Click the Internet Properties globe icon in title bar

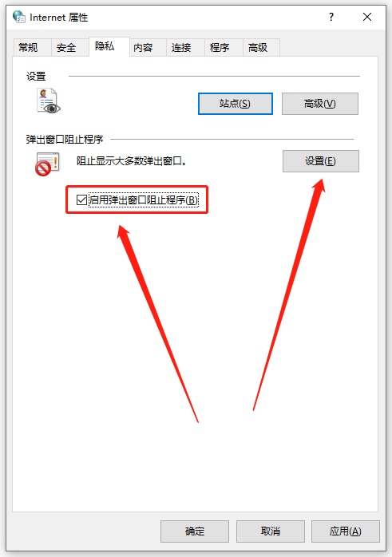(19, 17)
